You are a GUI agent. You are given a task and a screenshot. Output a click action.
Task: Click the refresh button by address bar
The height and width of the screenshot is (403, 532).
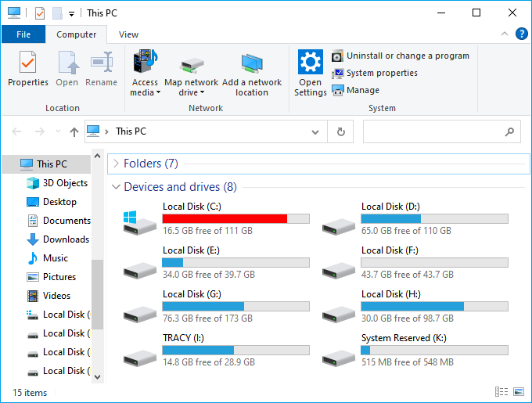tap(340, 131)
